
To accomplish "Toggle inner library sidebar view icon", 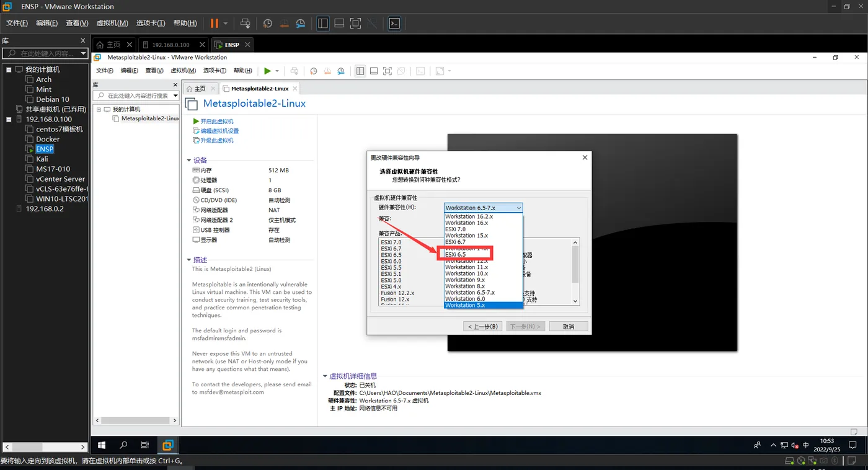I will click(360, 71).
